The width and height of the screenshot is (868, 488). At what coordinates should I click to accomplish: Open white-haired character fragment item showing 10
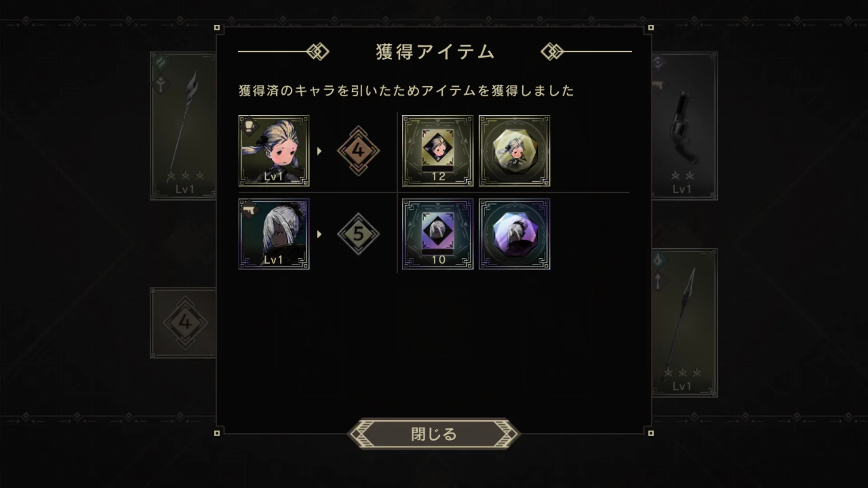(438, 234)
